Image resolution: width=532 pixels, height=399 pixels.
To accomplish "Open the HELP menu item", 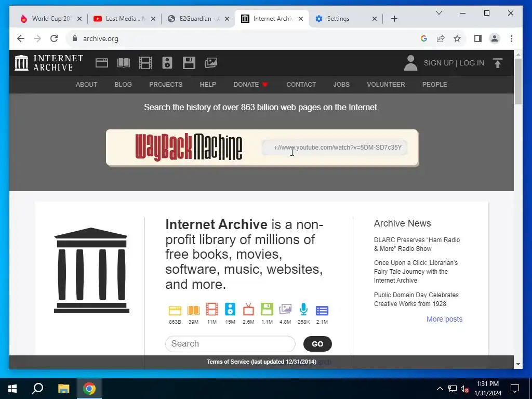I will (x=208, y=85).
